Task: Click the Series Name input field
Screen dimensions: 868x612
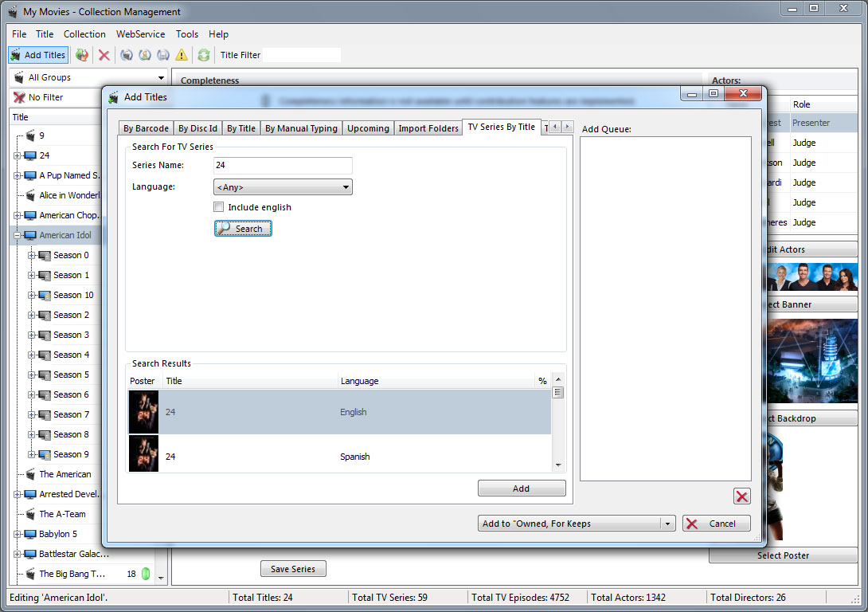Action: point(283,165)
